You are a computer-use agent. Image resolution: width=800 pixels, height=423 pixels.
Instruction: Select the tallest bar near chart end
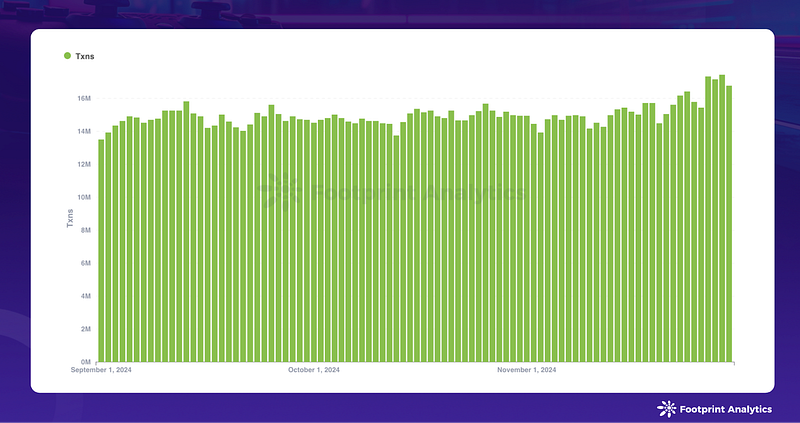tap(722, 218)
